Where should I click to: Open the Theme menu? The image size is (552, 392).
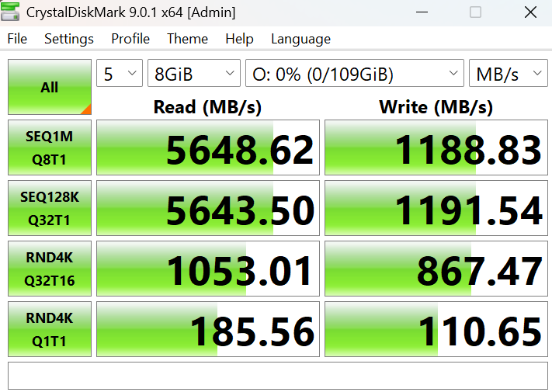187,39
